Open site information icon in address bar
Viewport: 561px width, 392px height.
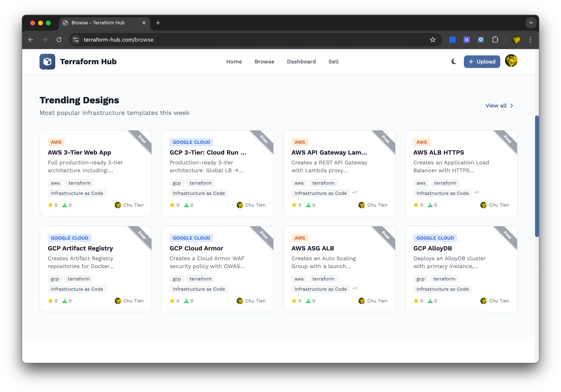point(76,39)
